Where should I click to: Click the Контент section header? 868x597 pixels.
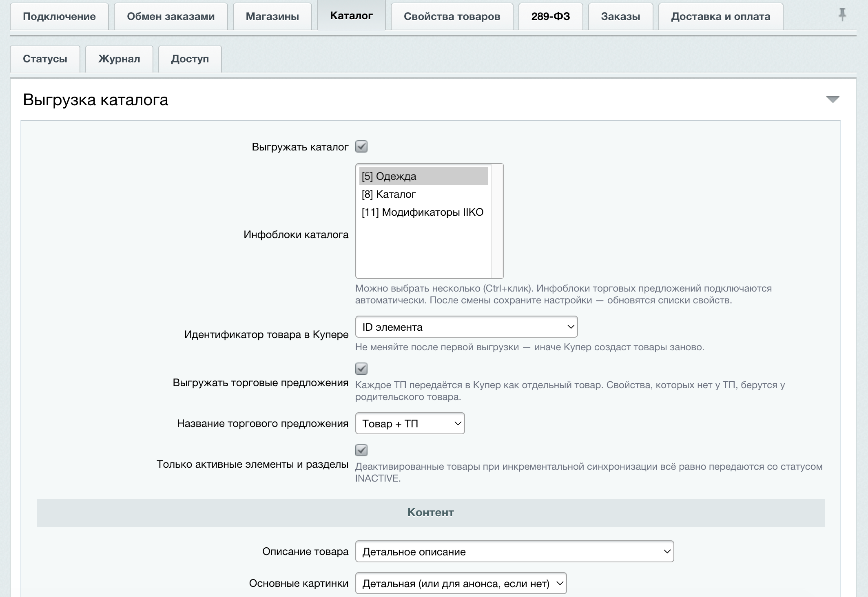(431, 513)
